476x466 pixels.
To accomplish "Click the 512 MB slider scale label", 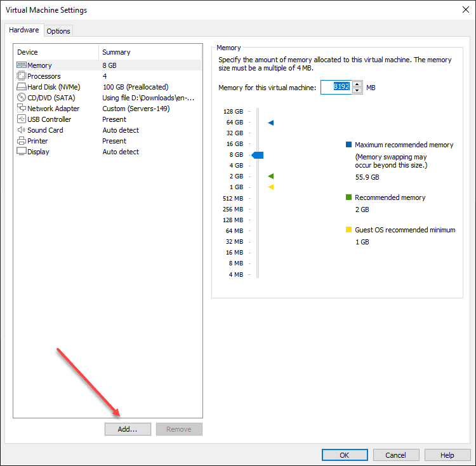I will coord(233,198).
